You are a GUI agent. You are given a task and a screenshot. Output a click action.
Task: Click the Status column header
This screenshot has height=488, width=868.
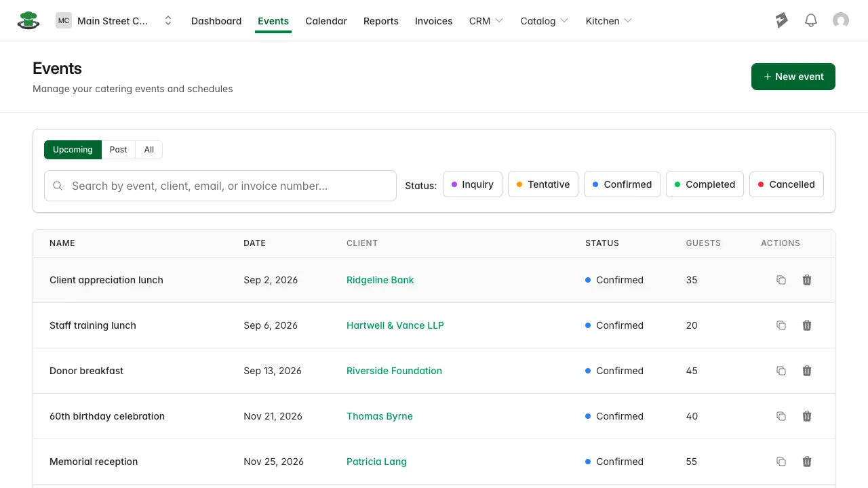tap(602, 243)
